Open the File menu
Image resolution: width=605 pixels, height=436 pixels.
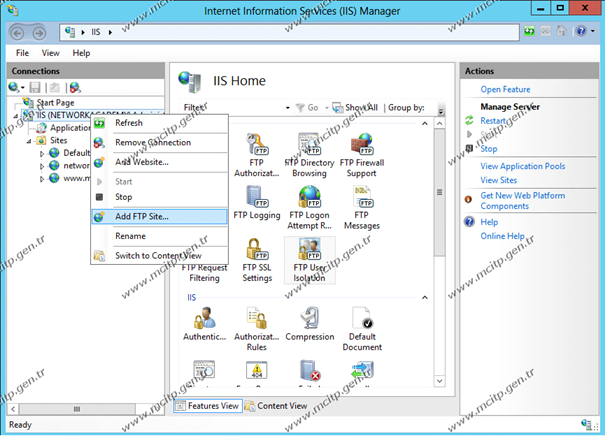[x=22, y=53]
